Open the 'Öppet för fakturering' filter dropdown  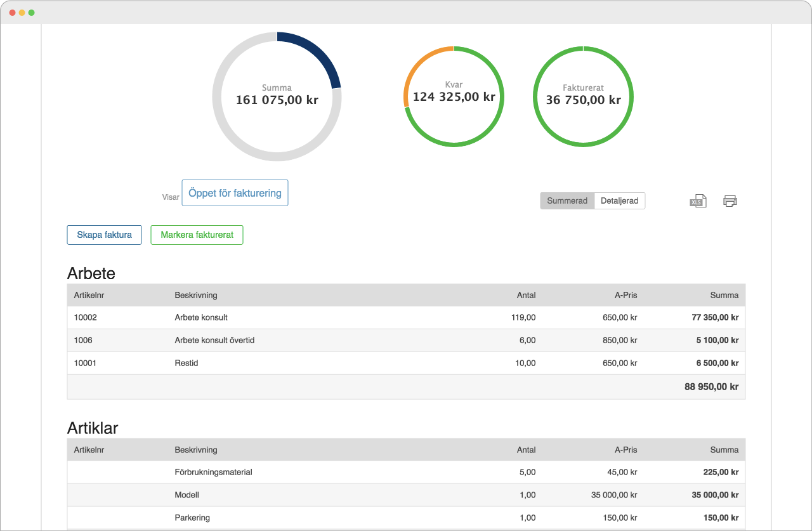click(235, 193)
